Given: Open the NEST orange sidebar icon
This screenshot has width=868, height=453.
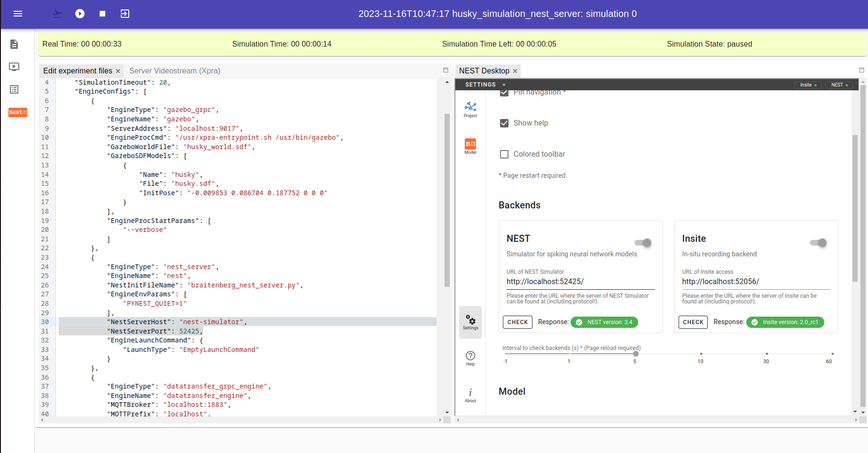Looking at the screenshot, I should pyautogui.click(x=18, y=112).
